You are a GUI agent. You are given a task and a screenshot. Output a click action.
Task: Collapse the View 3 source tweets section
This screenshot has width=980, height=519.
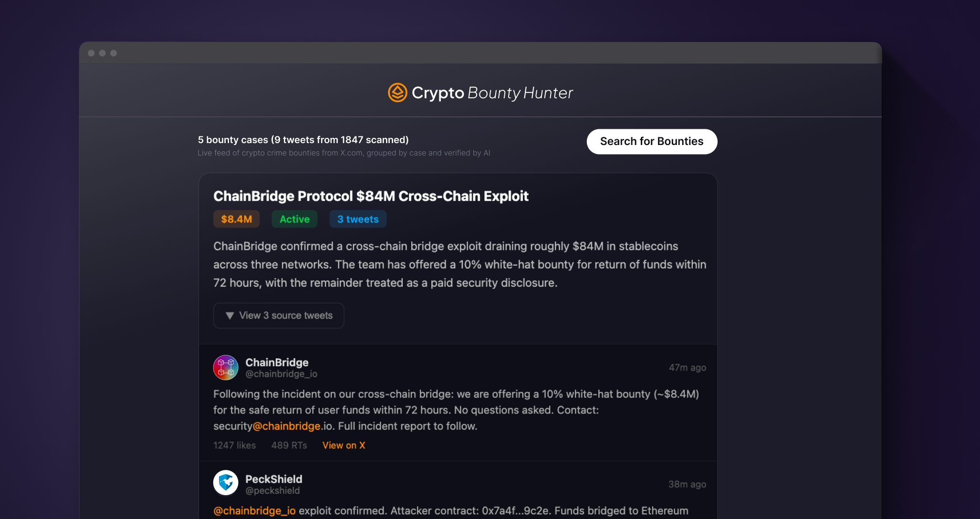tap(279, 315)
